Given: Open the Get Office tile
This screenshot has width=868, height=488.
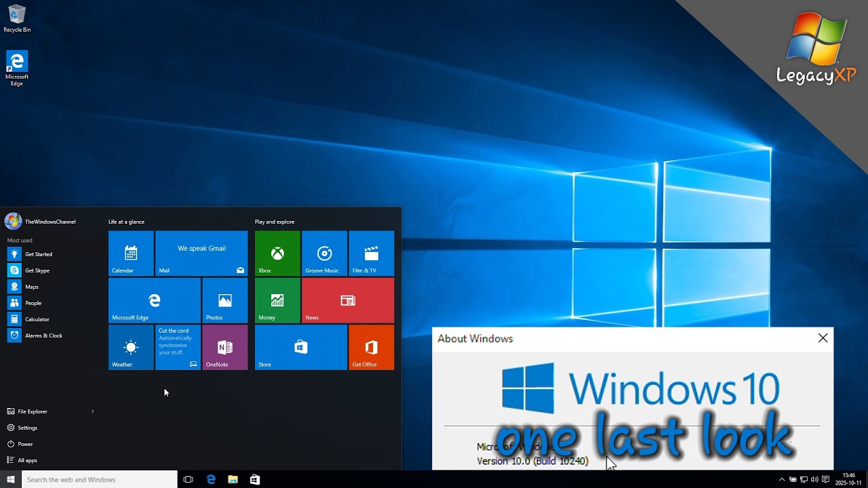Looking at the screenshot, I should pyautogui.click(x=371, y=347).
